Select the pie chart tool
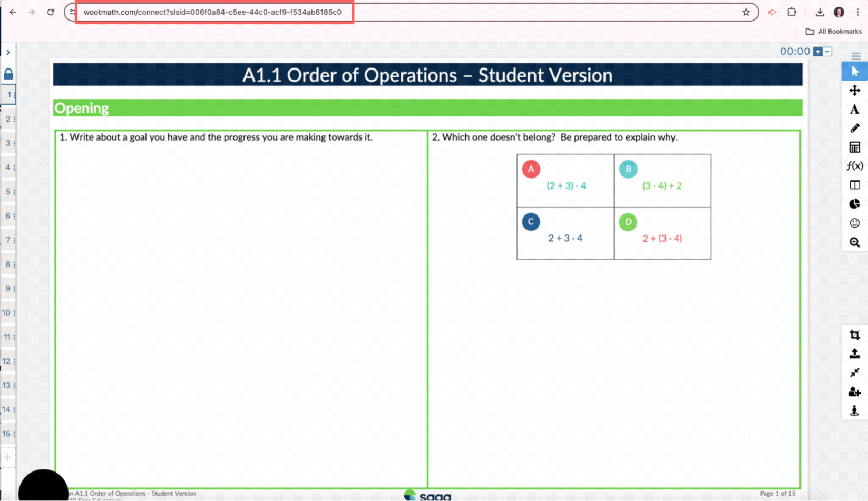Viewport: 868px width, 501px height. pos(854,203)
